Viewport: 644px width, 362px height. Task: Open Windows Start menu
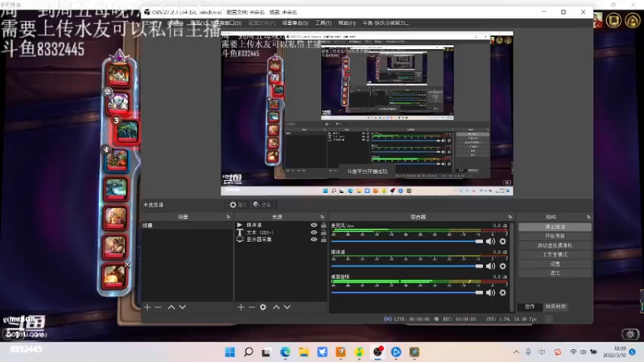[230, 352]
